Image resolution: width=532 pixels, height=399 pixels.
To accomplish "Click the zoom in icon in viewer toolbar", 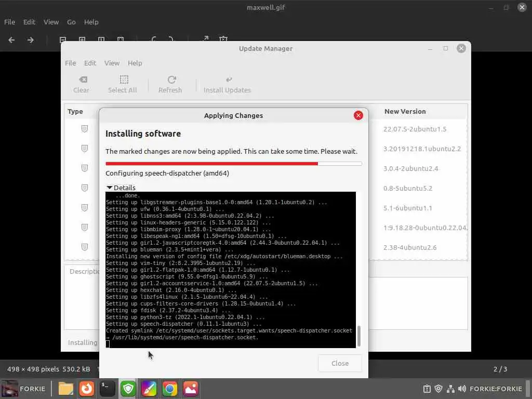I will tap(82, 39).
